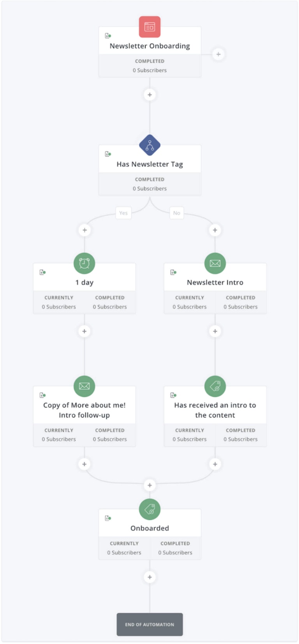Screen dimensions: 299x644
Task: Click the plus where the branches merge
Action: (x=149, y=485)
